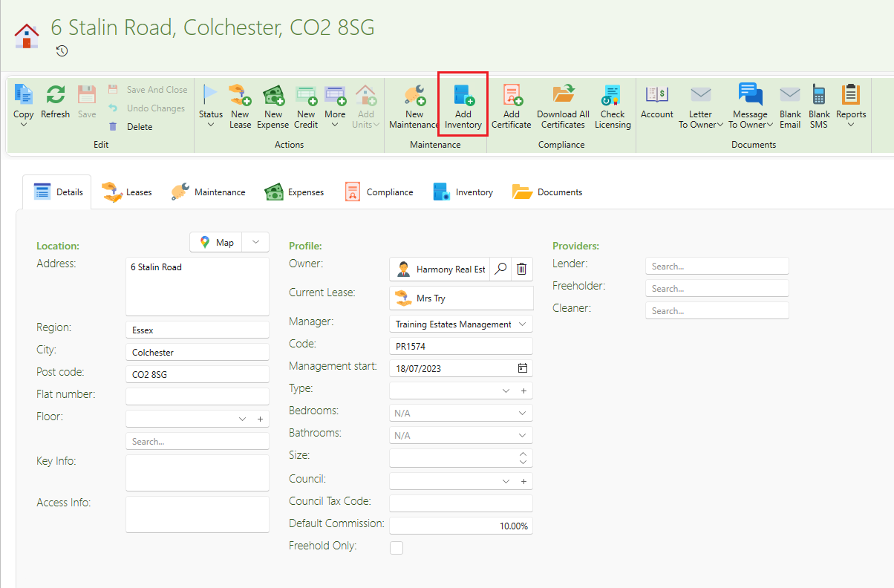Expand the Manager dropdown

[x=523, y=324]
